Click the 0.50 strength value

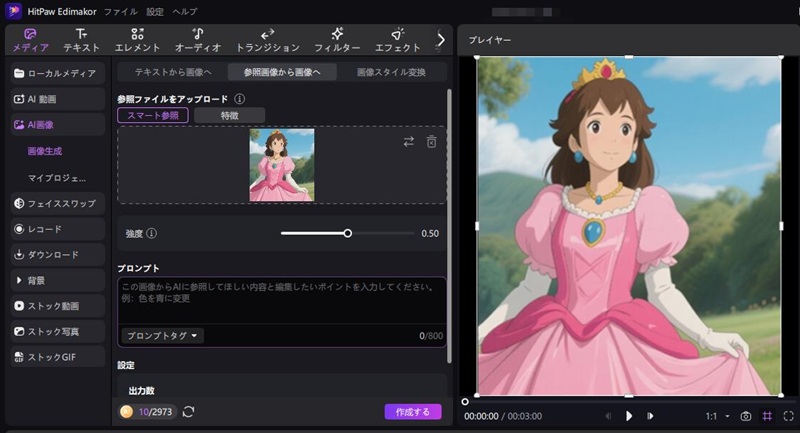tap(430, 233)
